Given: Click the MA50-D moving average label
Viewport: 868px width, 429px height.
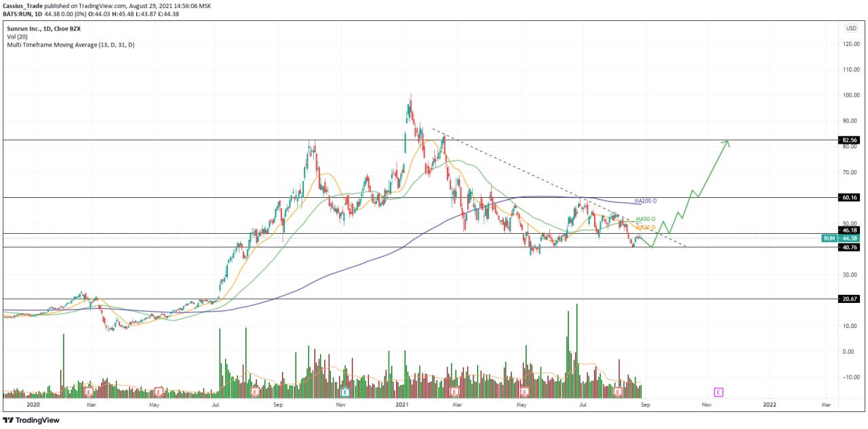Looking at the screenshot, I should [x=646, y=219].
